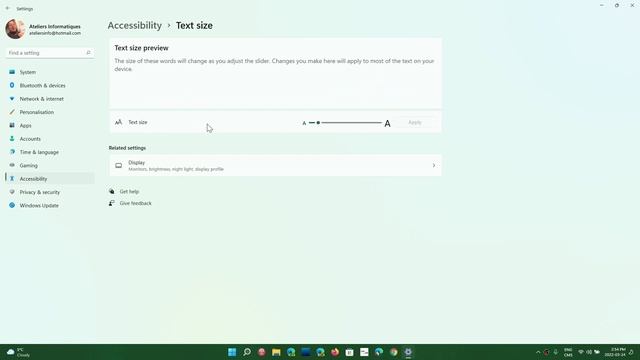Open Network & internet settings

(50, 99)
